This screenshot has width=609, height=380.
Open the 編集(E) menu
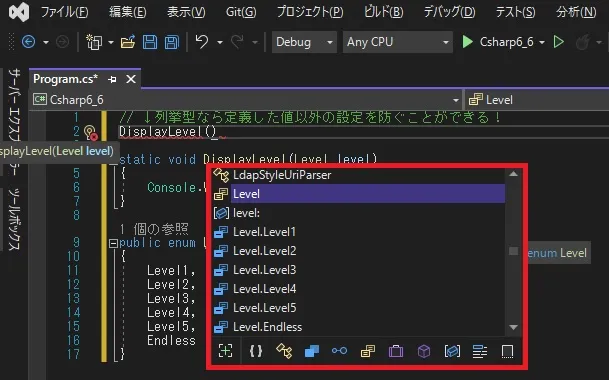click(127, 12)
